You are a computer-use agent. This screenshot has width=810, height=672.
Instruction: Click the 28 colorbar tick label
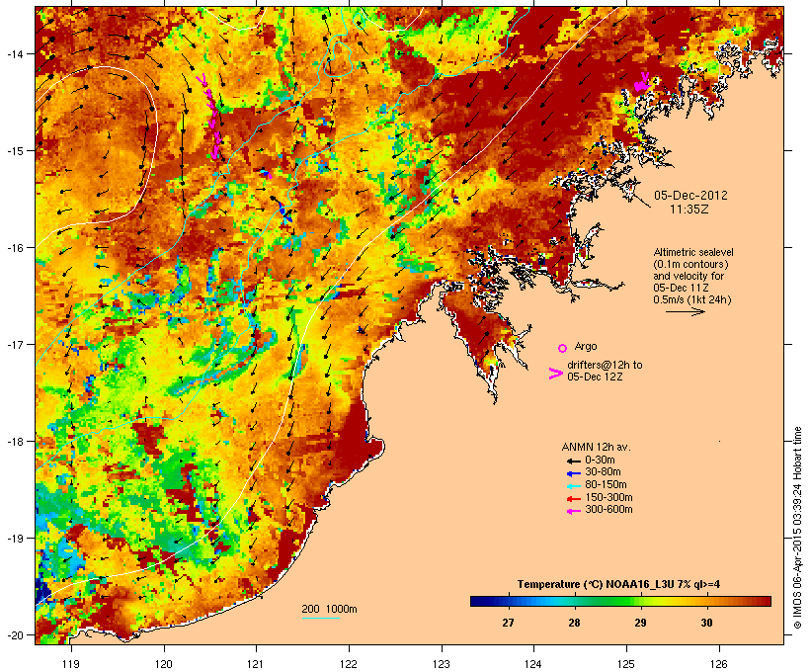click(x=575, y=623)
